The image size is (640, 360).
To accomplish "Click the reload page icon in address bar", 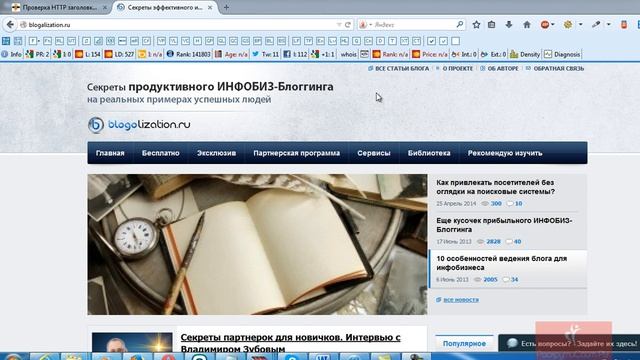I will 348,25.
